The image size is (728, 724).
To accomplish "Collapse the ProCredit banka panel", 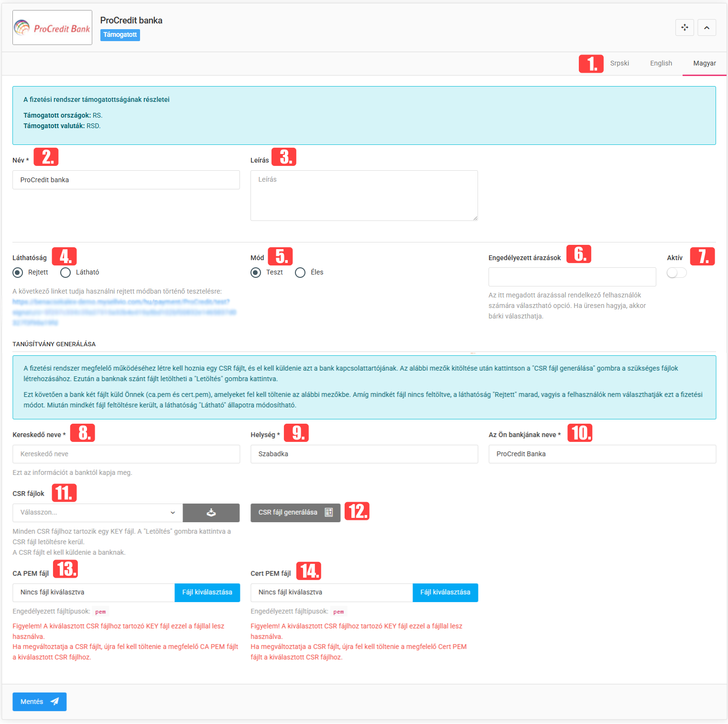I will 706,28.
